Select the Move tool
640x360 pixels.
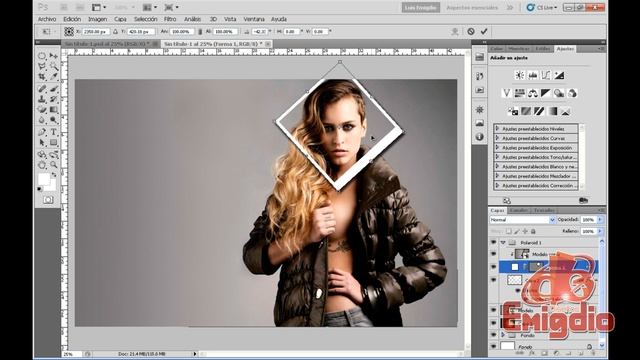(53, 56)
